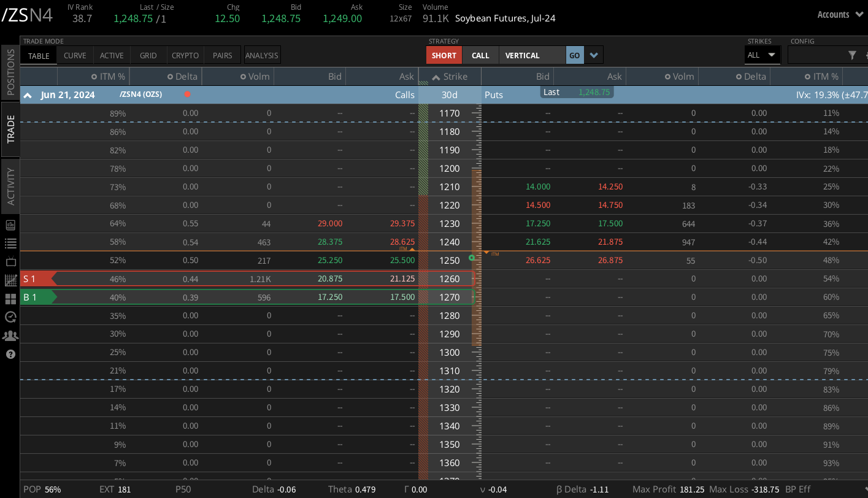Toggle the puts Volm column selector
868x498 pixels.
pyautogui.click(x=668, y=77)
